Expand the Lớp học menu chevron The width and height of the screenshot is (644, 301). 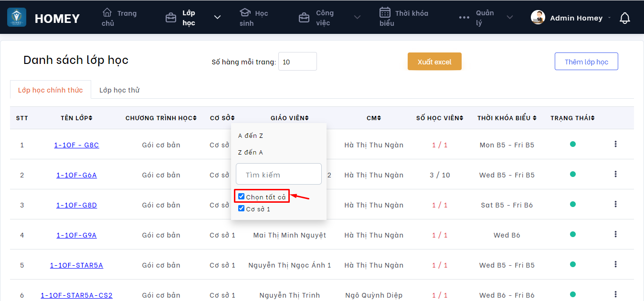coord(217,18)
